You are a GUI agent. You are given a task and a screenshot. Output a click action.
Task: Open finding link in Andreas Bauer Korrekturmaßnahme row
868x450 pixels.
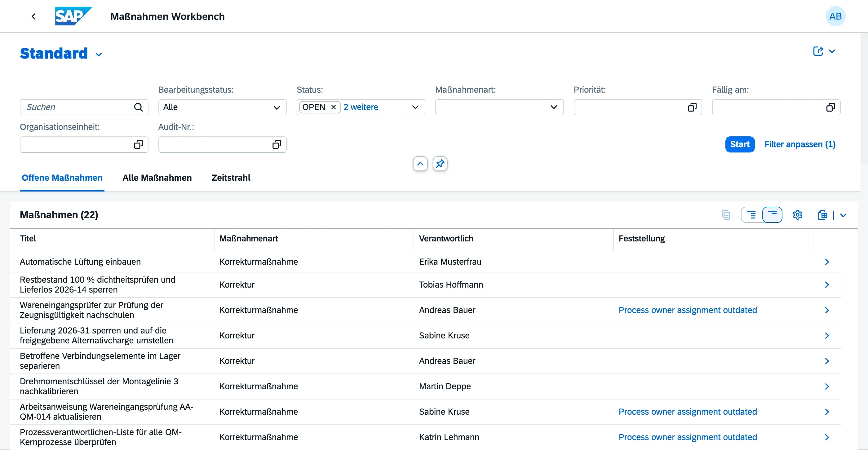[x=687, y=310]
